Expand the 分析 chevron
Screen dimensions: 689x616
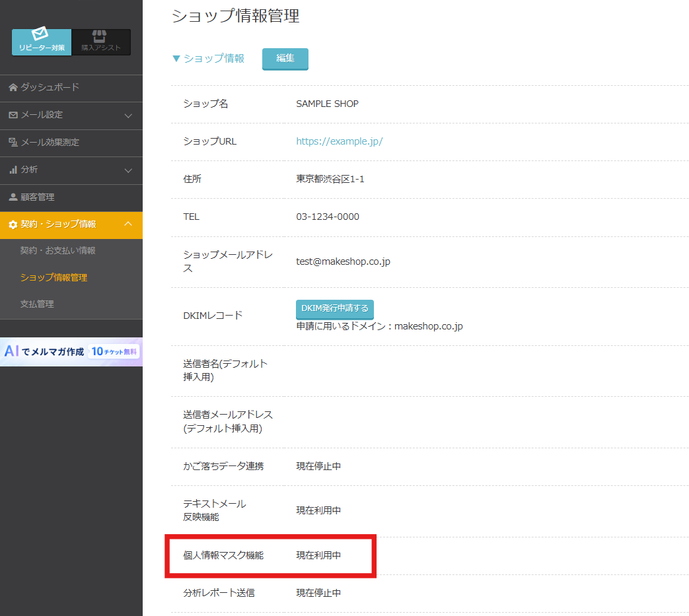(x=128, y=171)
